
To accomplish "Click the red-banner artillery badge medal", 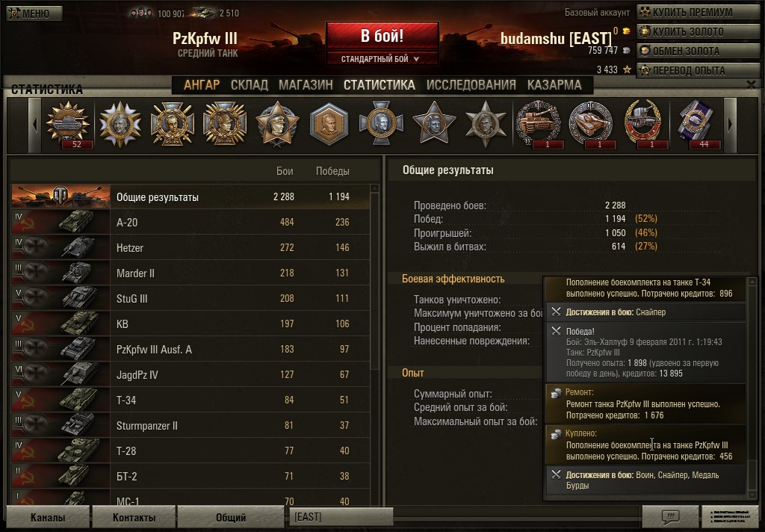I will coord(643,124).
